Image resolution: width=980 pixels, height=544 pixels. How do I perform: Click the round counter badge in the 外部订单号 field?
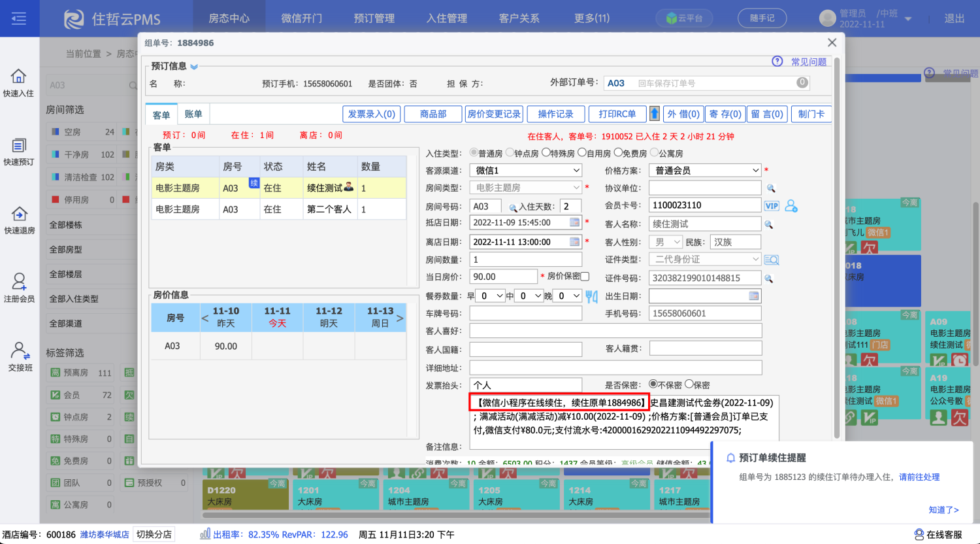pyautogui.click(x=802, y=82)
